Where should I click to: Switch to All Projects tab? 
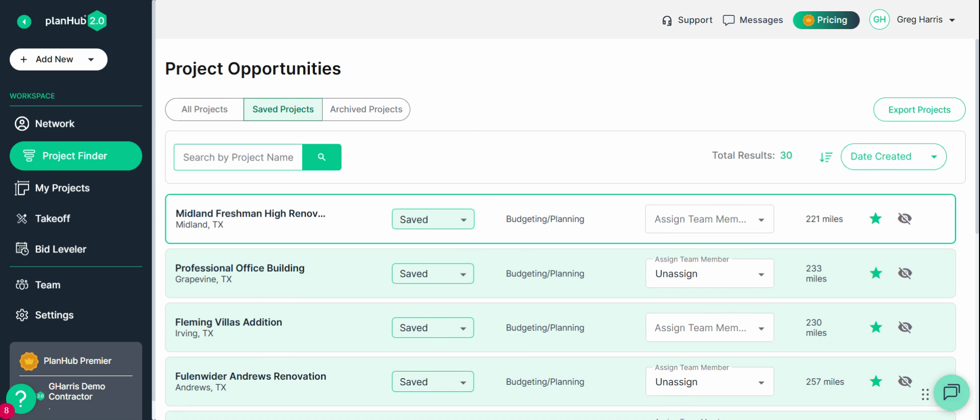(x=205, y=109)
